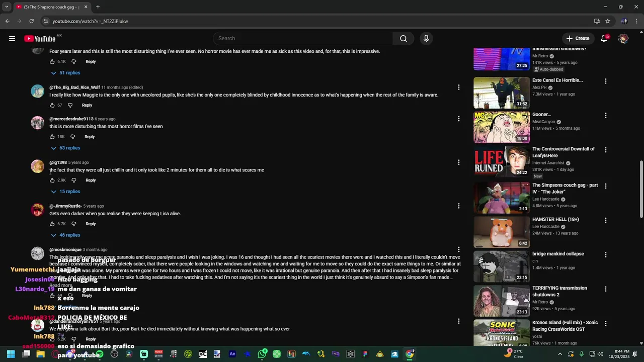
Task: Open the account avatar menu
Action: pyautogui.click(x=623, y=39)
